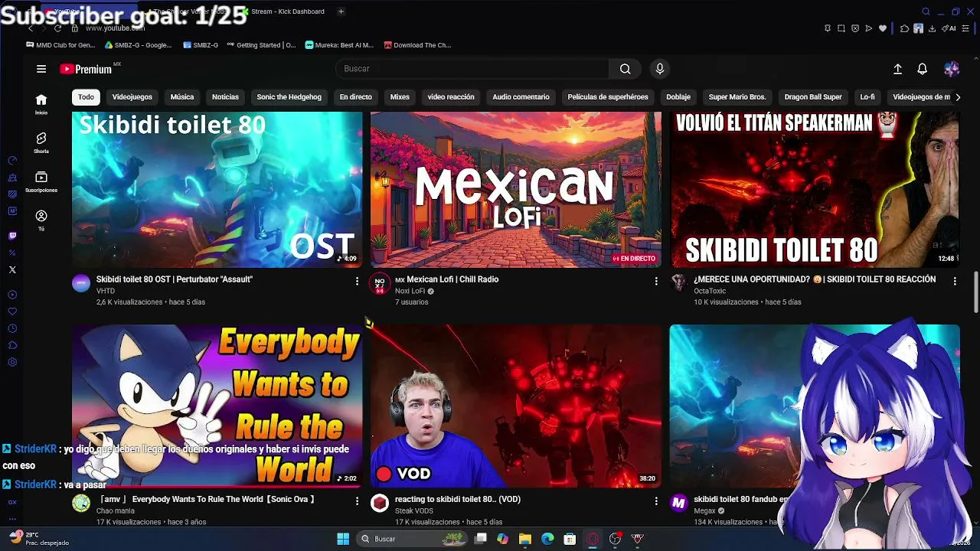Open more options for reacting to skibidi toilet
This screenshot has width=980, height=551.
coord(656,500)
